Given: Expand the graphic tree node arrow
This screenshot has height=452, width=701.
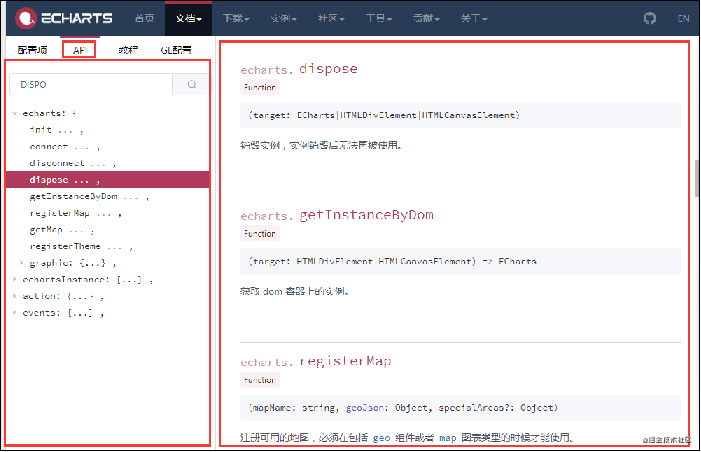Looking at the screenshot, I should click(x=21, y=263).
